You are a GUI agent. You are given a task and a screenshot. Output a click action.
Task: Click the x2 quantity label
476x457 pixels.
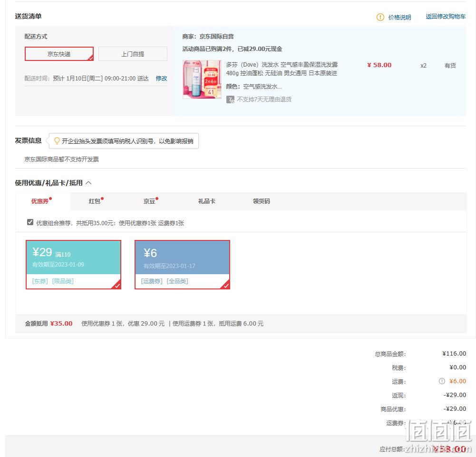[424, 65]
